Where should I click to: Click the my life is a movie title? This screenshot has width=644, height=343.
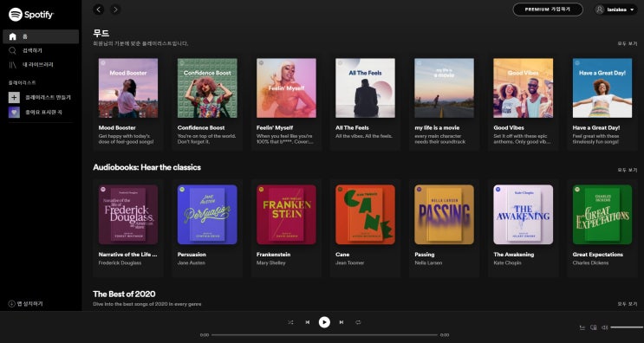pyautogui.click(x=437, y=127)
